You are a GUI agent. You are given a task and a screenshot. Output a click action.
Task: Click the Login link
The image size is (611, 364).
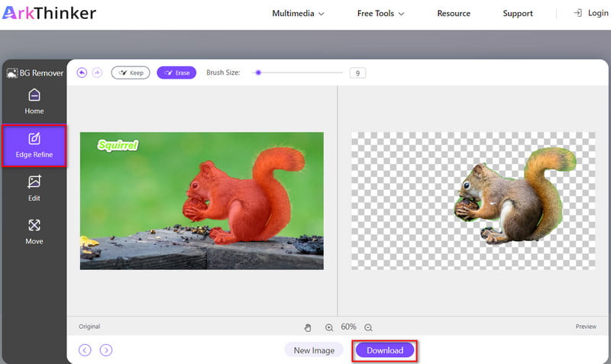click(x=590, y=13)
